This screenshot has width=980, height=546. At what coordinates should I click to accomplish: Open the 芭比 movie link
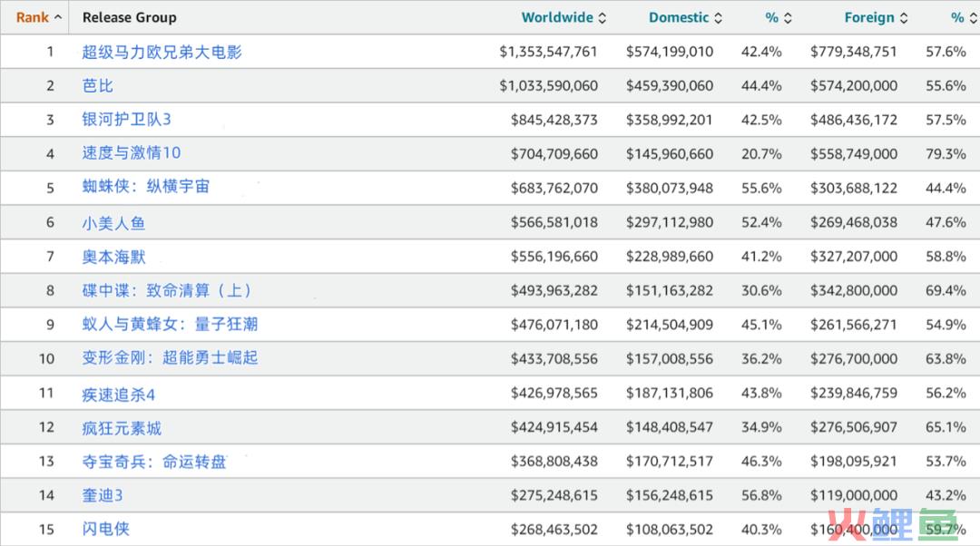tap(97, 85)
